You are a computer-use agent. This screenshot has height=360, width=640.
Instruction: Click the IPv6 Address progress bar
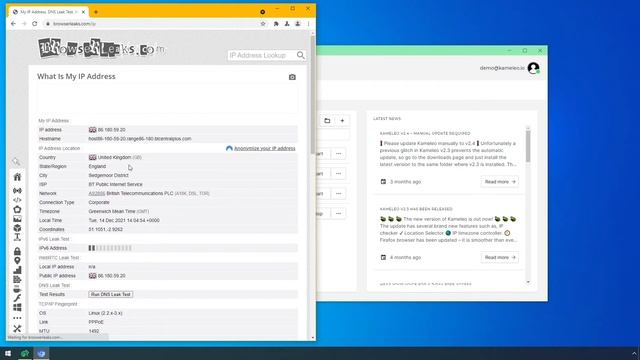tap(110, 248)
